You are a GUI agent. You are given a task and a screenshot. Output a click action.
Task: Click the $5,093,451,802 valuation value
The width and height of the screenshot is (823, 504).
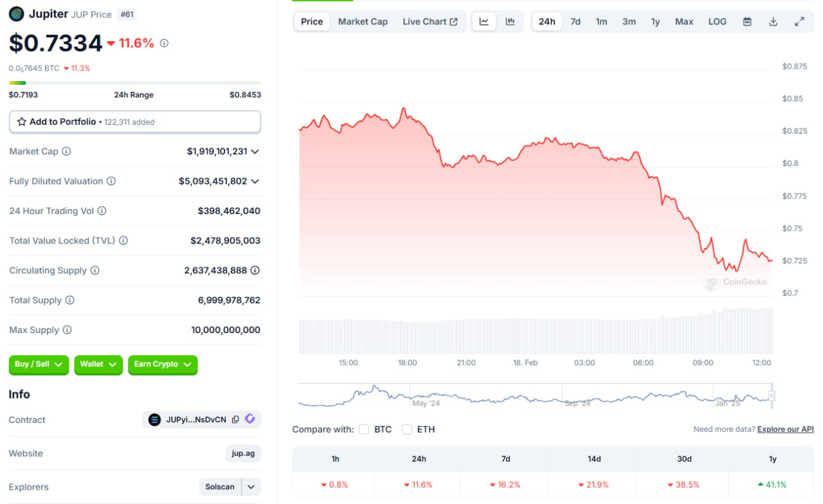[213, 181]
